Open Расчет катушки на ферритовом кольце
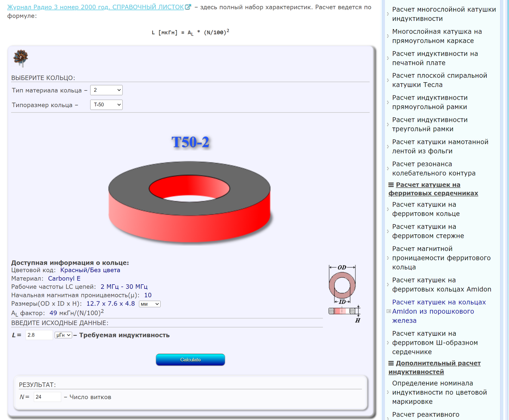 point(426,209)
